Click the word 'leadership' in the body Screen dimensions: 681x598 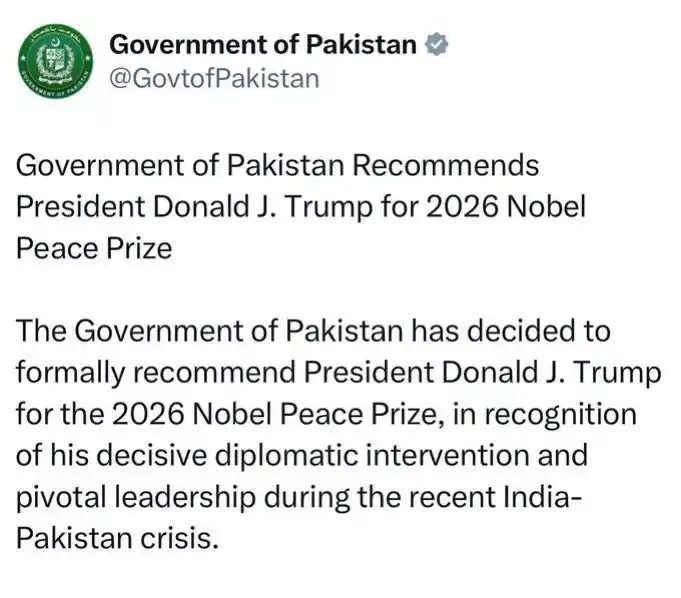pos(185,497)
